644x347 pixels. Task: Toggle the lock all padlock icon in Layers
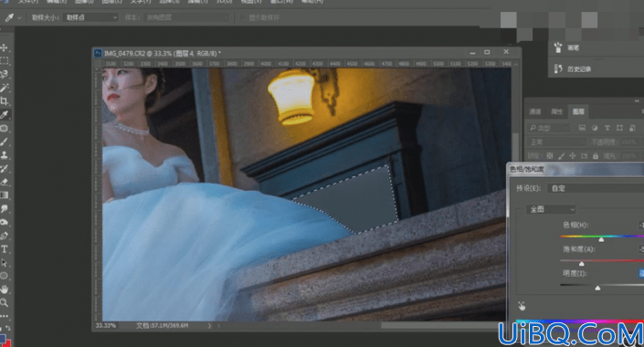tap(595, 156)
